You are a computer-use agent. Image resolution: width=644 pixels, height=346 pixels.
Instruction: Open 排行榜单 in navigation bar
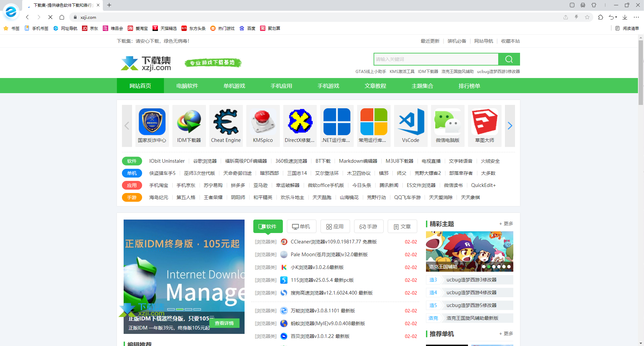coord(470,86)
